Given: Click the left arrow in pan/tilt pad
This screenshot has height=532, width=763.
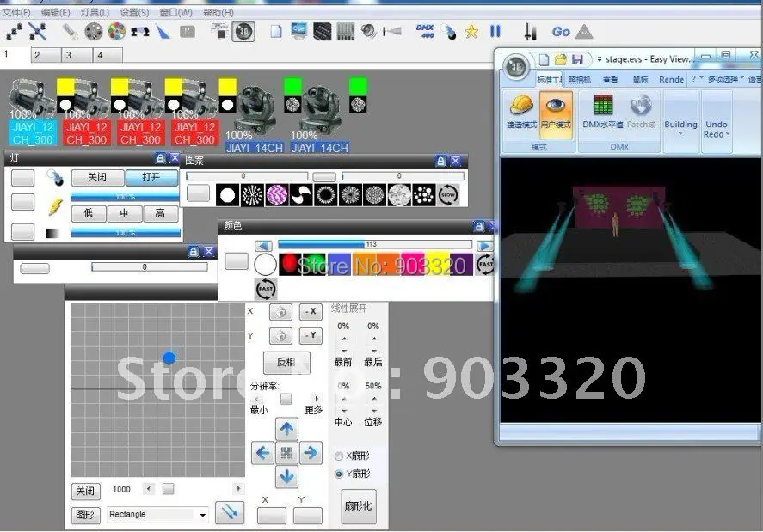Looking at the screenshot, I should pos(262,453).
